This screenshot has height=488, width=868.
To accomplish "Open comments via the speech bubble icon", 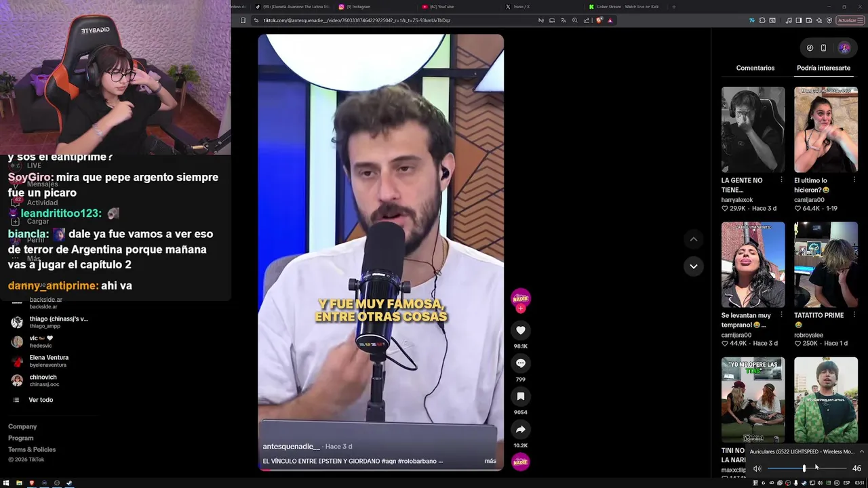I will coord(520,363).
